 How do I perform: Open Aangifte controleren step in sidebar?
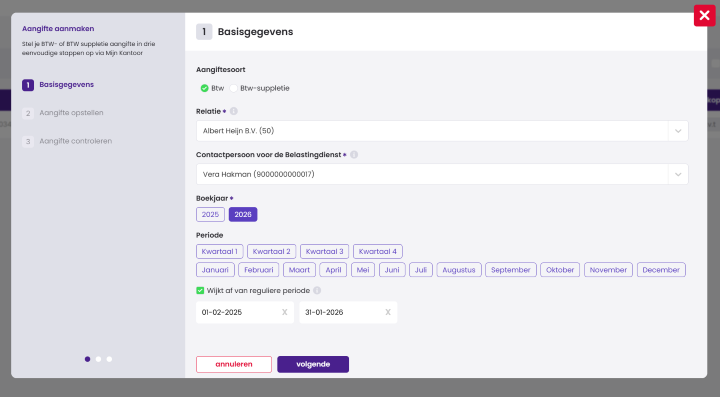coord(76,141)
